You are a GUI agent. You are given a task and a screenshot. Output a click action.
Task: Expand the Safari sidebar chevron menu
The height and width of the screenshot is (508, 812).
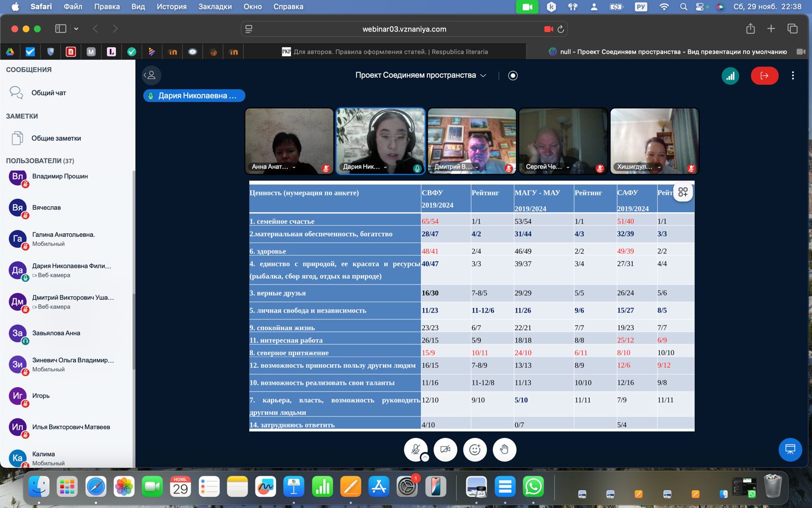[x=76, y=29]
